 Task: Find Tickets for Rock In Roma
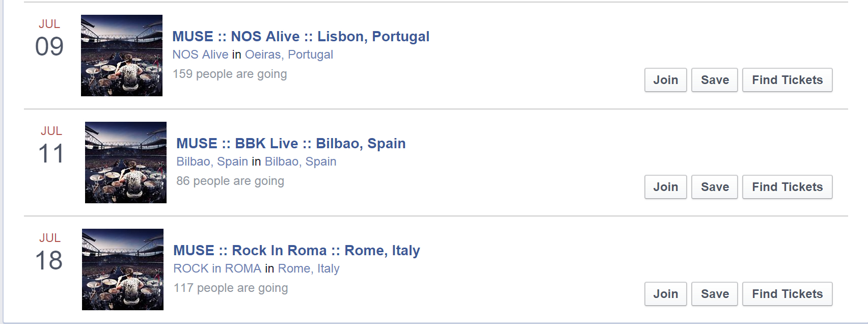[x=787, y=294]
